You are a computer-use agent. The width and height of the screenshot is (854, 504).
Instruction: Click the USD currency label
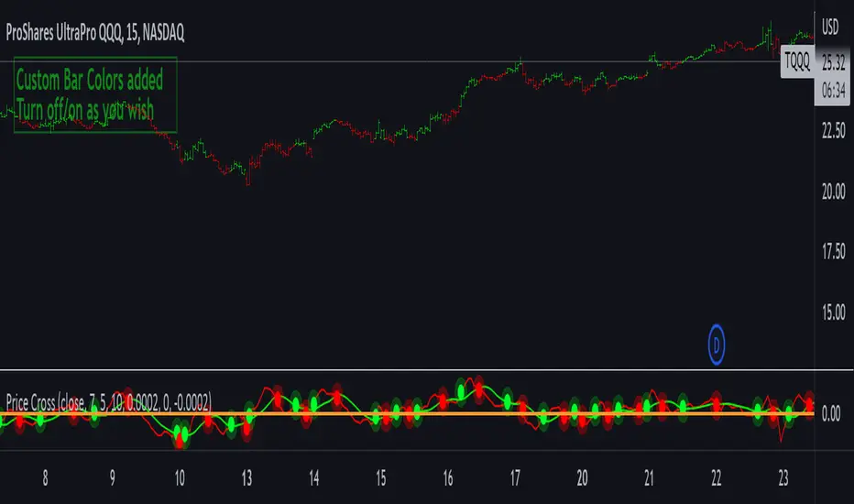pyautogui.click(x=830, y=27)
